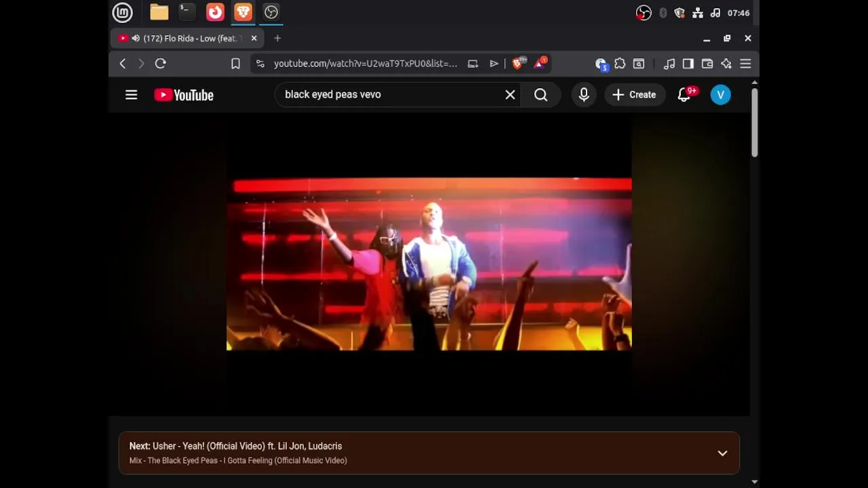Image resolution: width=868 pixels, height=488 pixels.
Task: Run the YouTube search with the magnifier button
Action: click(540, 95)
